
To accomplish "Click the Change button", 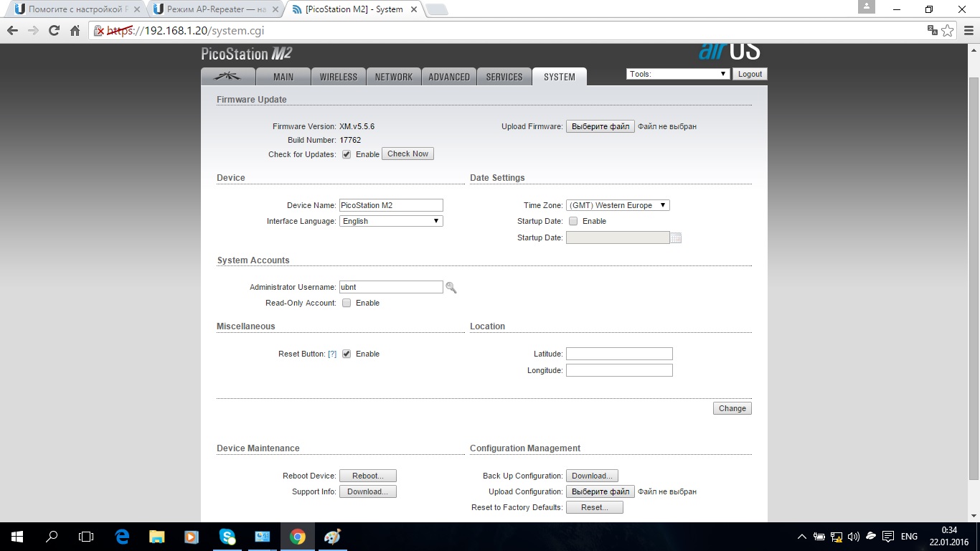I will tap(732, 408).
